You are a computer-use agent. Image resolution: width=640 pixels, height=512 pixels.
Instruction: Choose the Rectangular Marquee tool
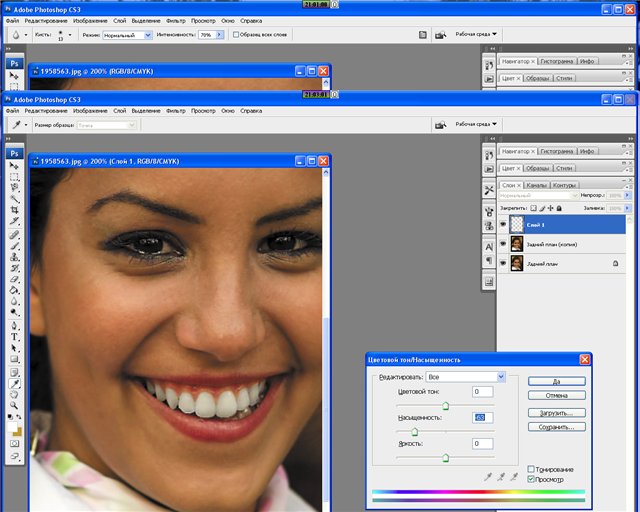click(15, 177)
